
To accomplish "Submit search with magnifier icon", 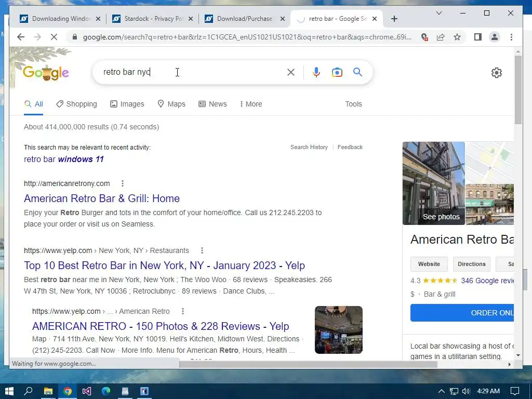I will click(x=357, y=72).
